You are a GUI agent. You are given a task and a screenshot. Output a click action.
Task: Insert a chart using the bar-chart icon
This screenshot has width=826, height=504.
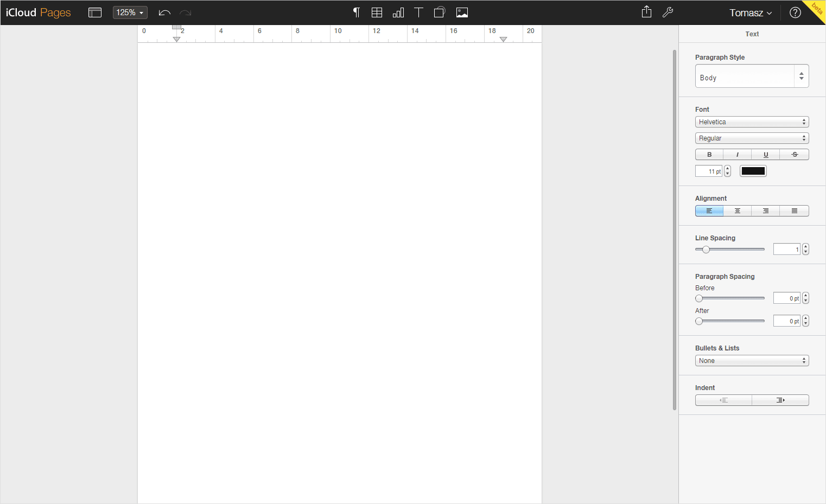coord(398,12)
